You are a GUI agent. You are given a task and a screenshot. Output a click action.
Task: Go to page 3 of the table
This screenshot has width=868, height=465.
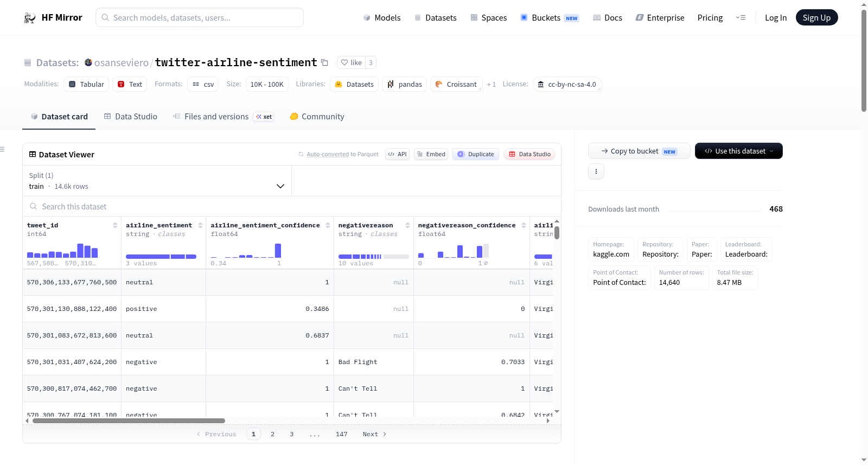click(291, 434)
